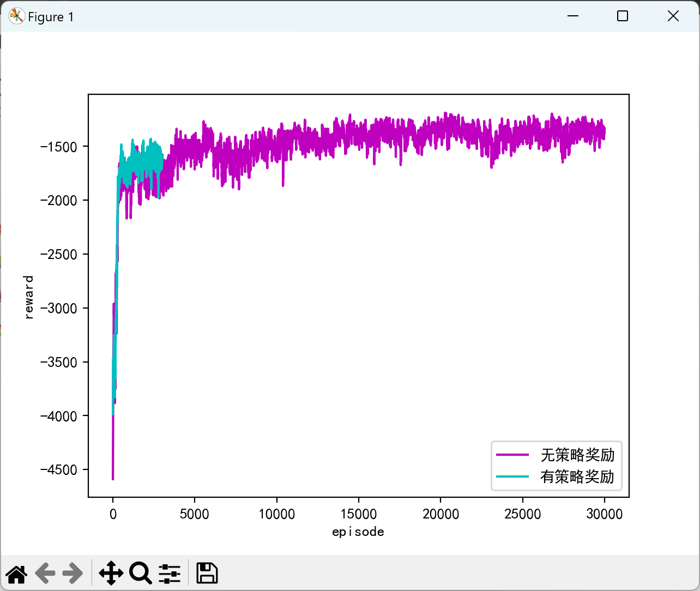Save the figure with floppy disk icon
This screenshot has width=700, height=591.
(207, 573)
